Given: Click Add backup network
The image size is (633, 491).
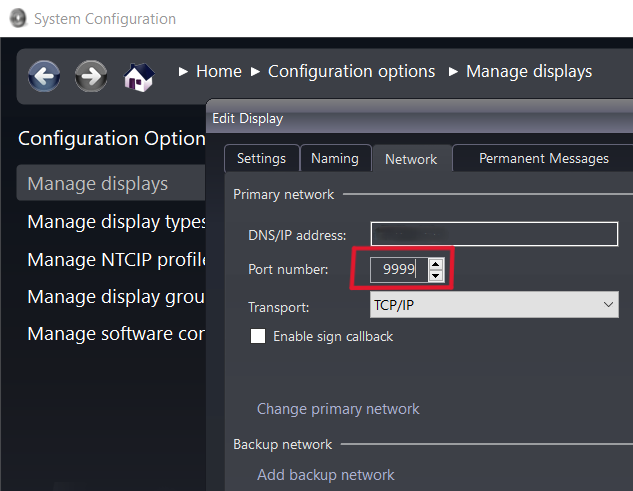Looking at the screenshot, I should pyautogui.click(x=325, y=475).
